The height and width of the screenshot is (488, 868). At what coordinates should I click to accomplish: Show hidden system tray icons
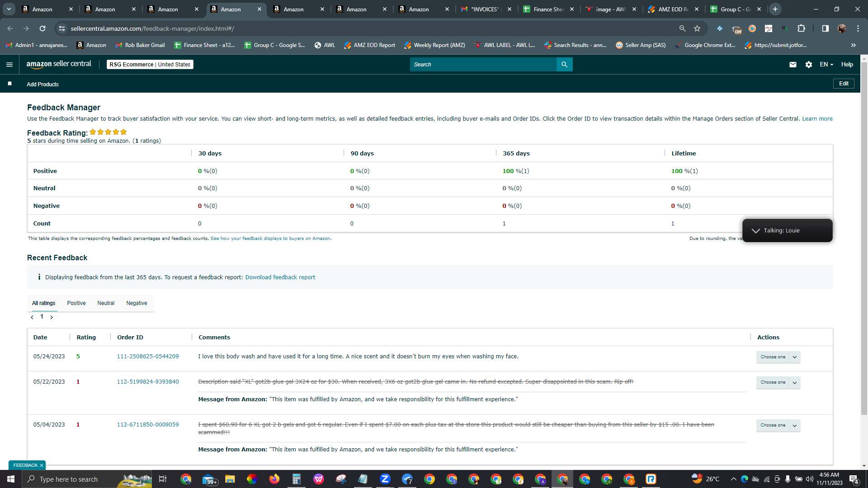point(733,479)
